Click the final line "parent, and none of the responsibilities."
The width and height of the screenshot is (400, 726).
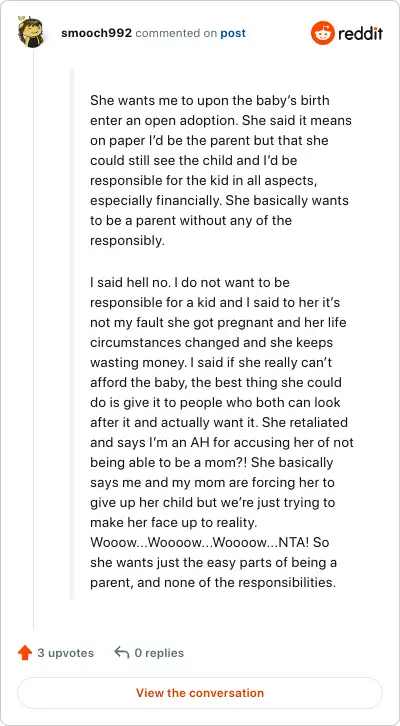(212, 583)
